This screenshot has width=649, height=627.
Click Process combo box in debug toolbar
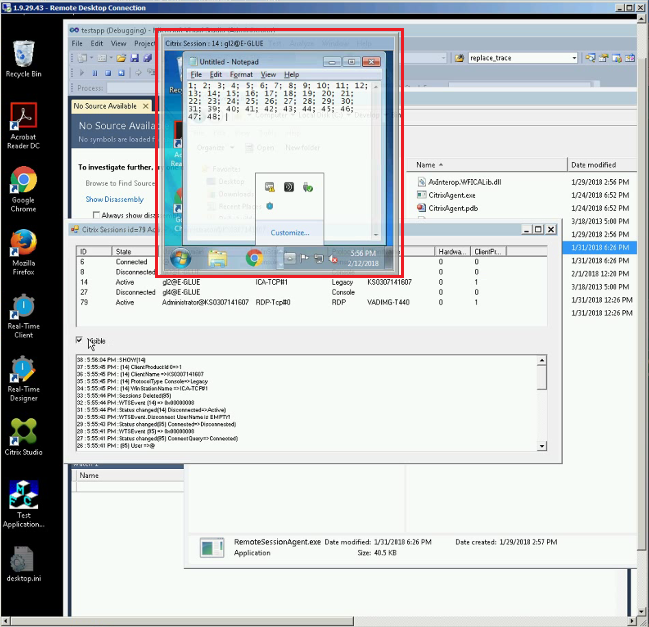(130, 88)
